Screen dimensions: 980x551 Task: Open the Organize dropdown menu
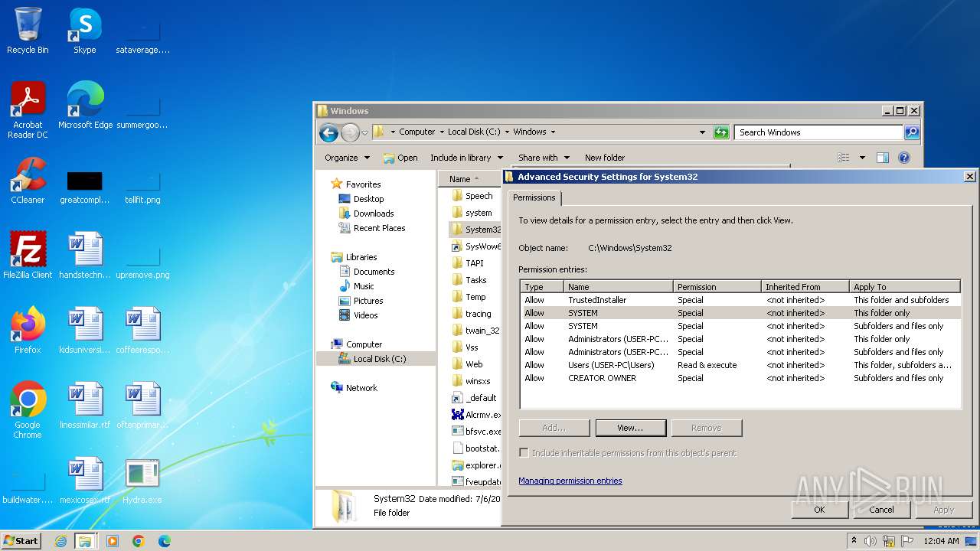click(x=347, y=158)
